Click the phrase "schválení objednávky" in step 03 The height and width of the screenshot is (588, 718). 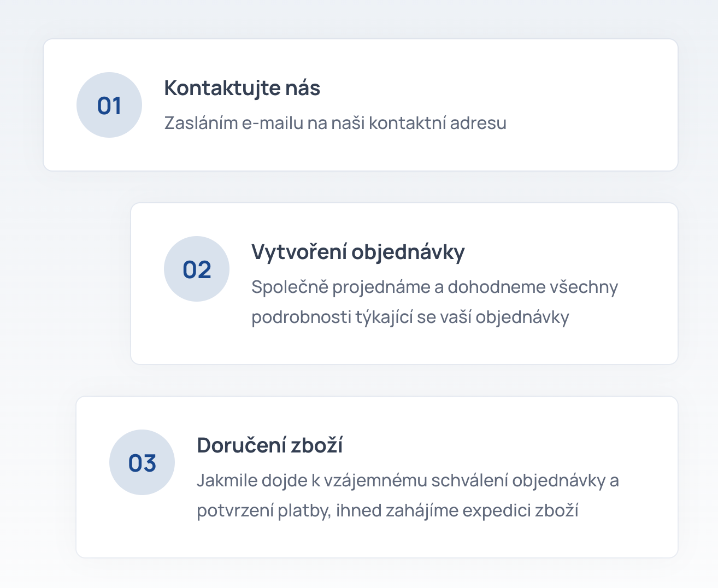519,480
